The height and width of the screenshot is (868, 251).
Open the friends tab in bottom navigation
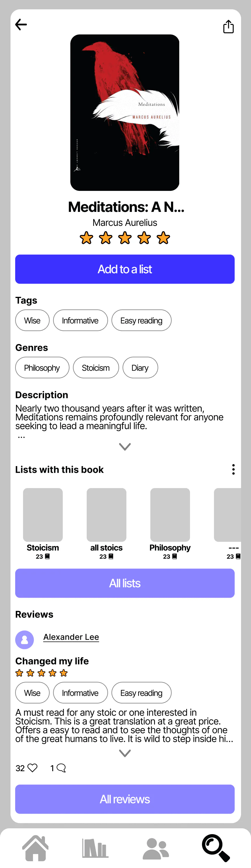(x=156, y=848)
